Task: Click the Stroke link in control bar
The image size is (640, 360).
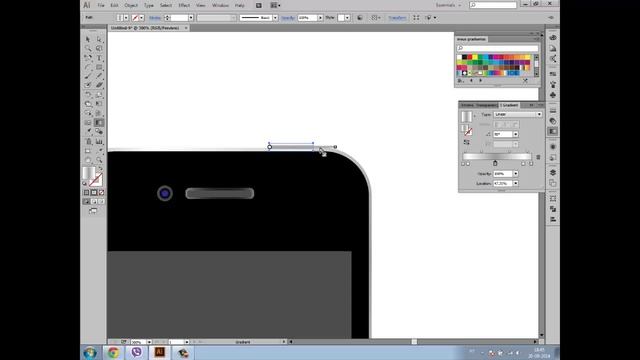Action: (x=155, y=18)
